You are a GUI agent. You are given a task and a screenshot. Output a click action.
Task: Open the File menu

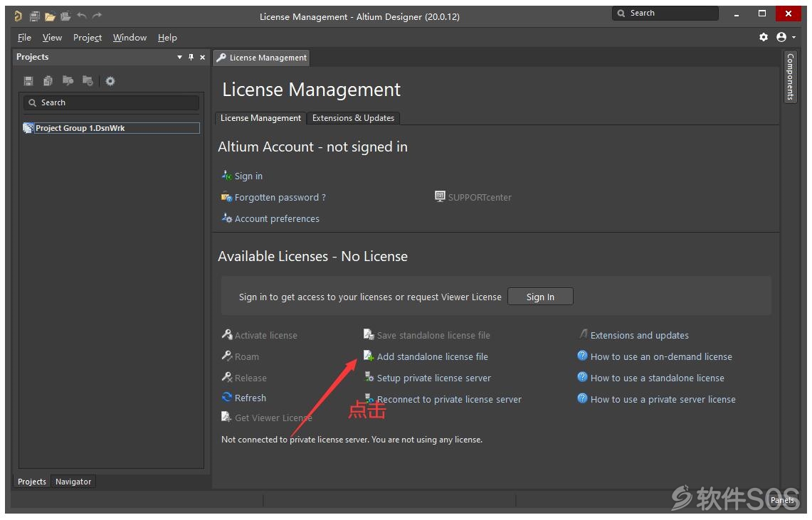[24, 37]
